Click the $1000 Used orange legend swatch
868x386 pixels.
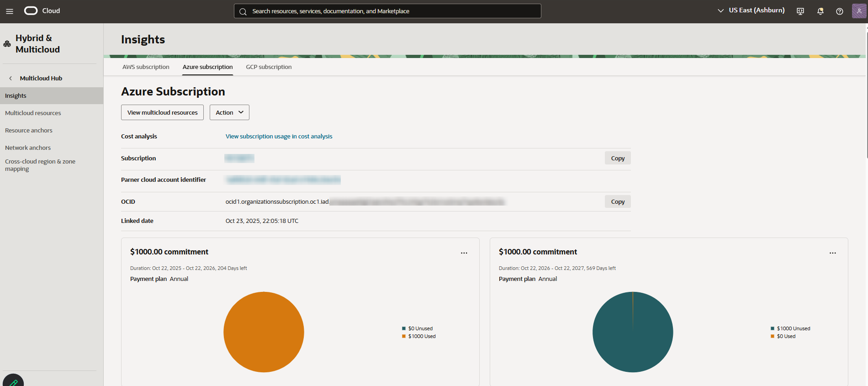(x=404, y=336)
